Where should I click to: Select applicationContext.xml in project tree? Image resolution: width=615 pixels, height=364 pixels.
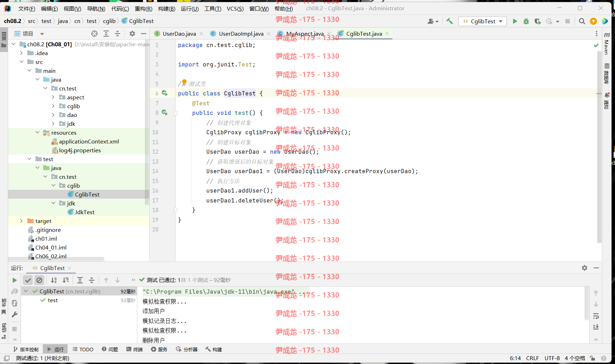pyautogui.click(x=89, y=141)
